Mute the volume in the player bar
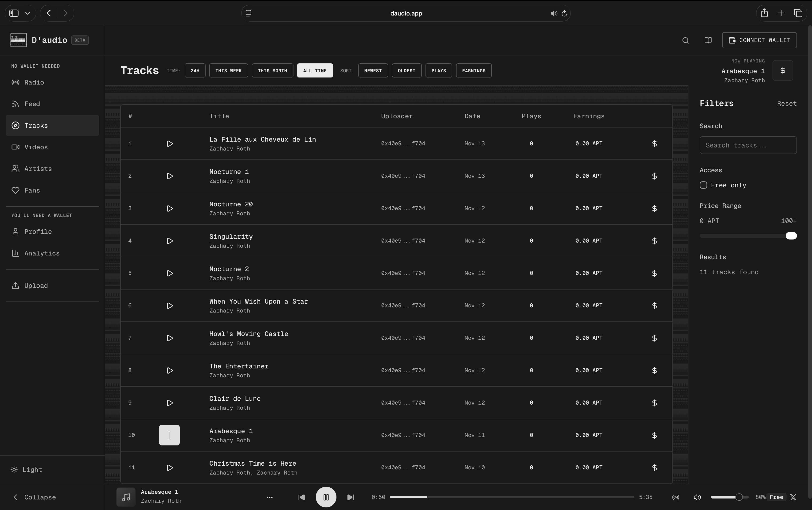812x510 pixels. 697,497
